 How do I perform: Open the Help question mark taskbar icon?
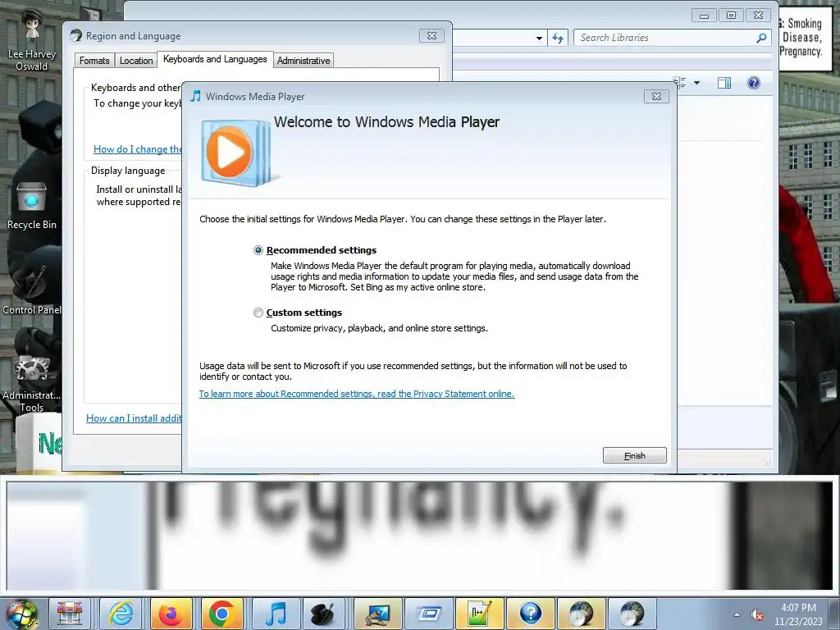530,614
